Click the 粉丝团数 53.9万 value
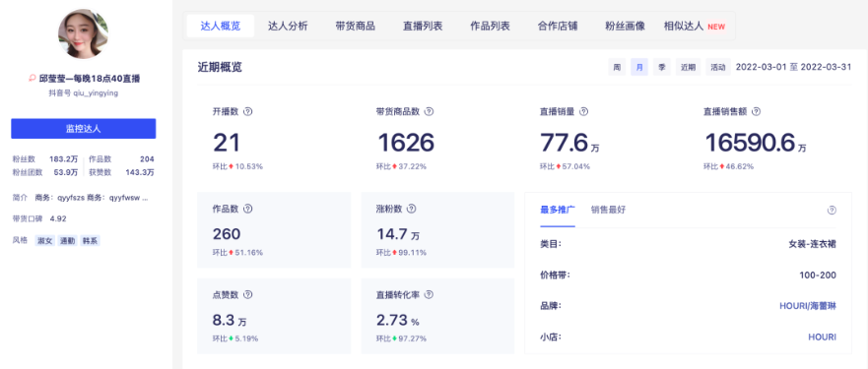The width and height of the screenshot is (868, 369). [x=66, y=172]
